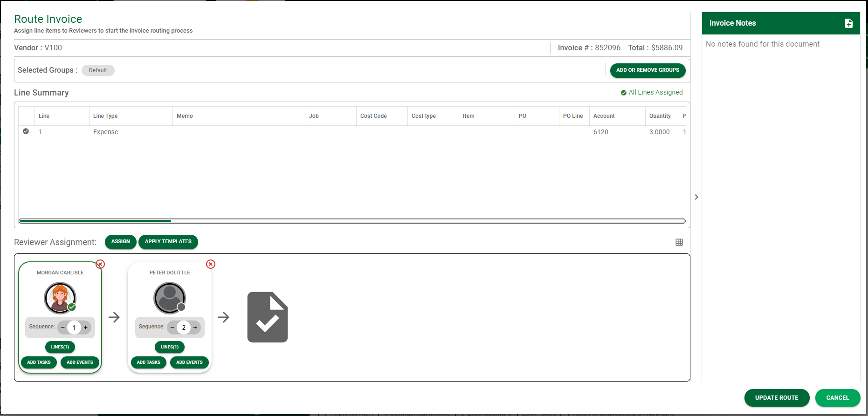Open ADD OR REMOVE GROUPS

pyautogui.click(x=648, y=70)
